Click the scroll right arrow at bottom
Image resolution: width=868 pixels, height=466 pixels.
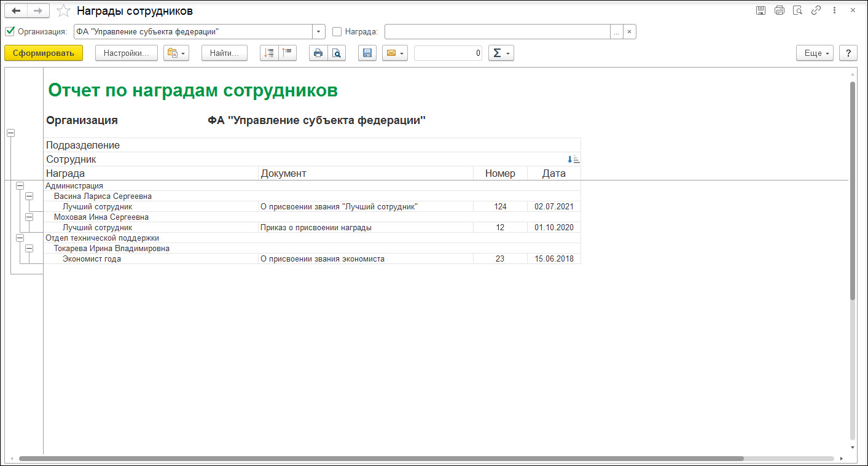tap(840, 459)
